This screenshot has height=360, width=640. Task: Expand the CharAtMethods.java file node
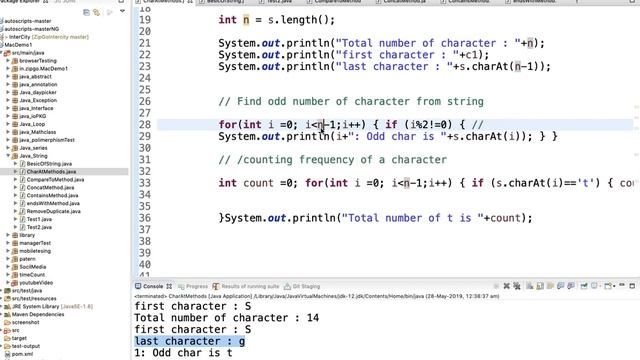click(x=16, y=171)
